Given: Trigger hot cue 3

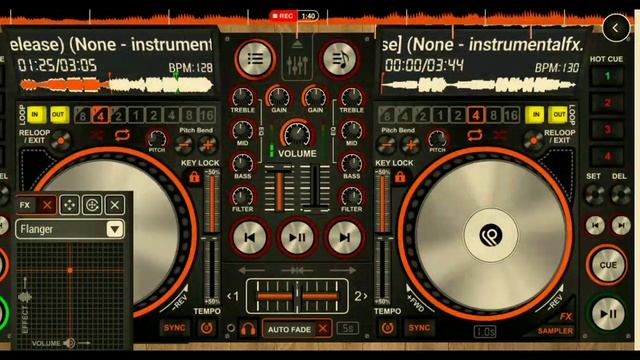Looking at the screenshot, I should tap(607, 130).
